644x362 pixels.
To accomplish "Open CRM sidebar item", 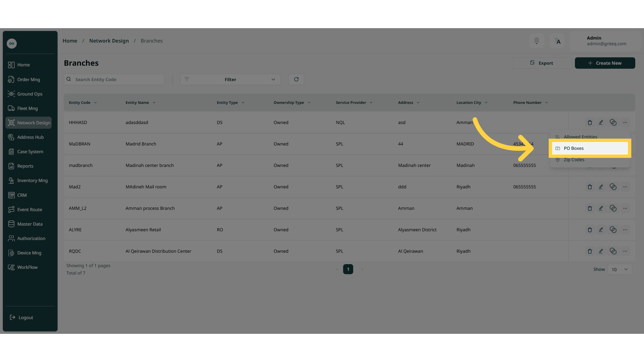I will point(29,195).
